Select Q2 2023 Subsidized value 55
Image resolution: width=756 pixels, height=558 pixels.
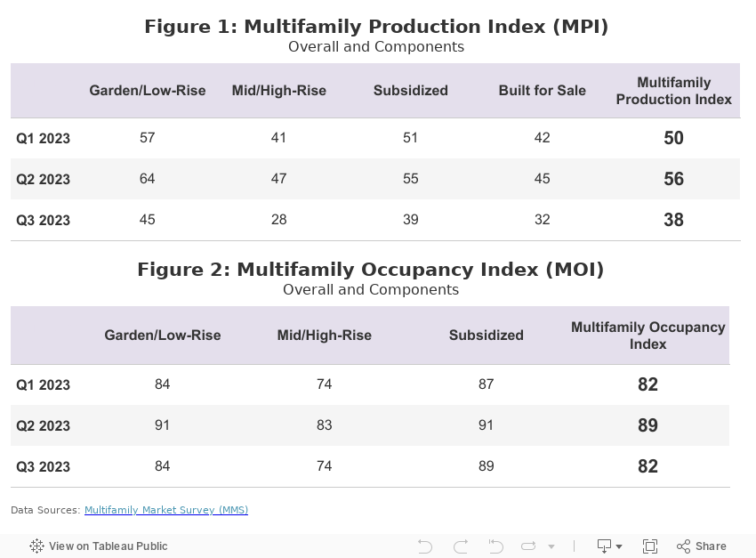click(411, 179)
